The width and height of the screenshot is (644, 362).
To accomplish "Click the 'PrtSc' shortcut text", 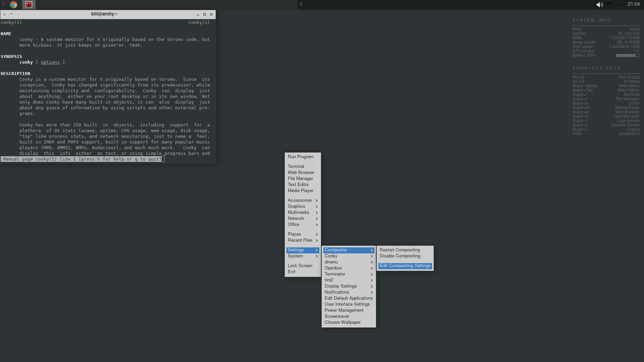I will click(577, 134).
